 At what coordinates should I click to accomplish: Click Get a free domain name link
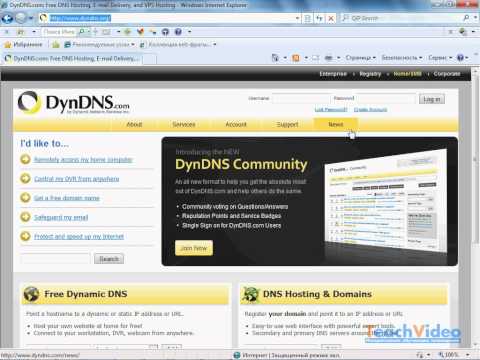click(x=67, y=198)
